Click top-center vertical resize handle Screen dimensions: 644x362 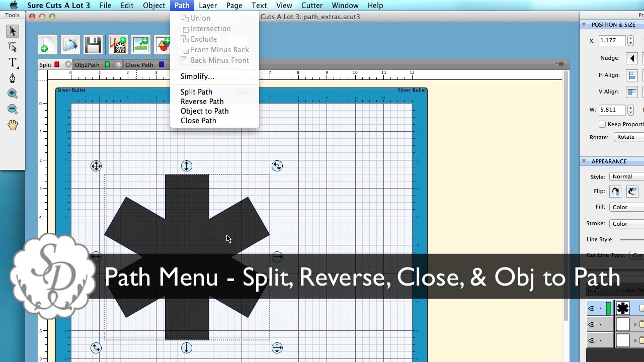click(x=187, y=166)
